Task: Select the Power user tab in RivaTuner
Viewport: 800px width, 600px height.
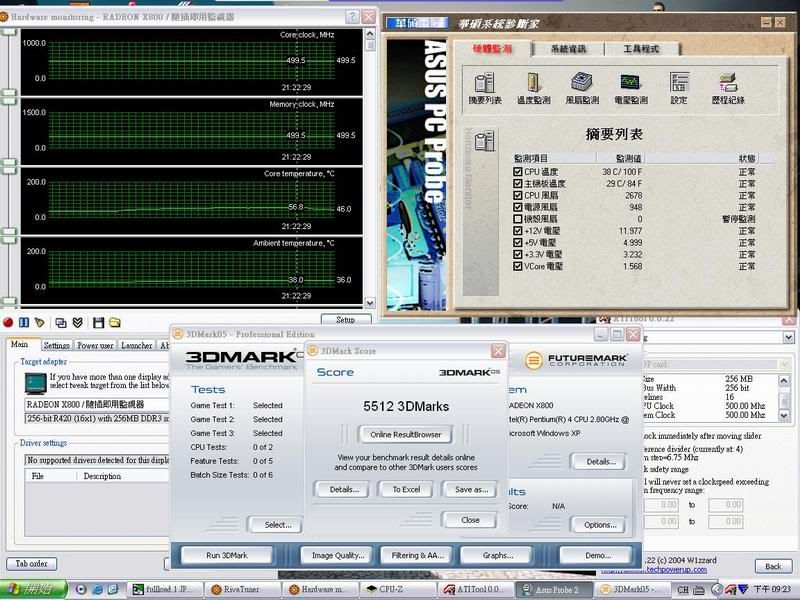Action: (95, 345)
